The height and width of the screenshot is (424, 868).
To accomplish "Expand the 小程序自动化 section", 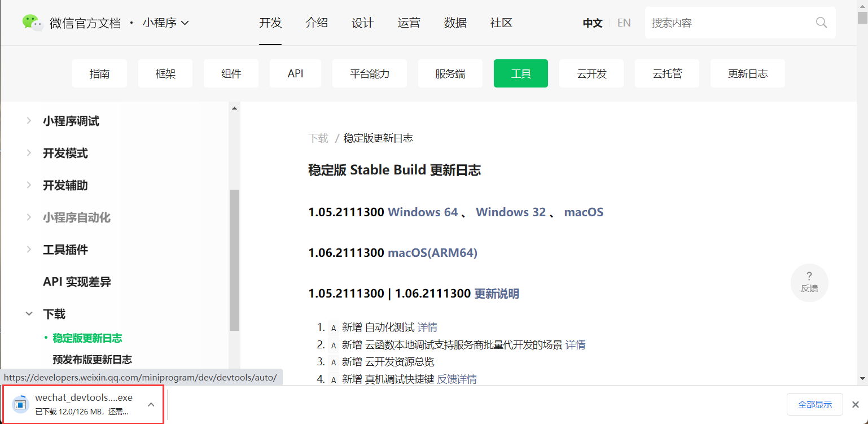I will 29,217.
